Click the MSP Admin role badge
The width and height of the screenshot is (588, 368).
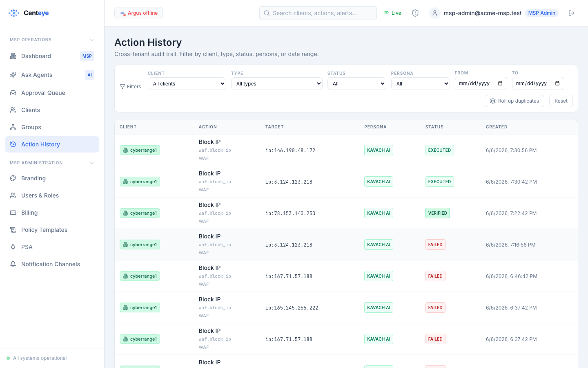point(542,13)
